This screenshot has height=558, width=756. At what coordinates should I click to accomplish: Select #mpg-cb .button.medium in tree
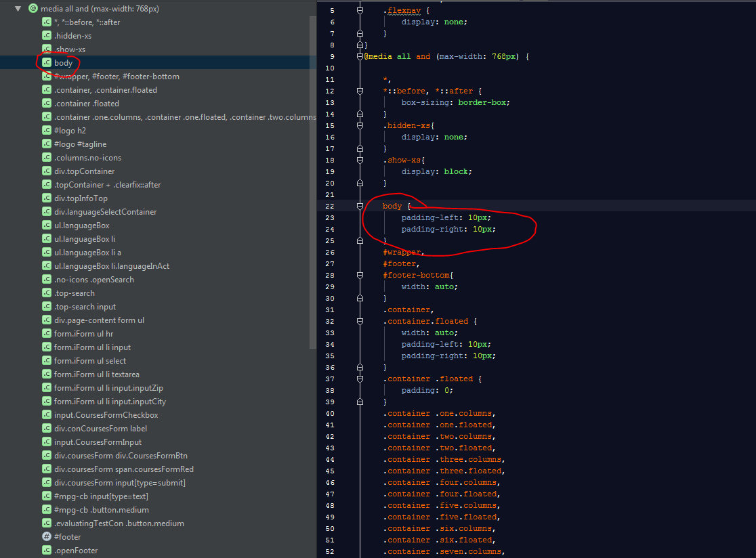pos(102,510)
